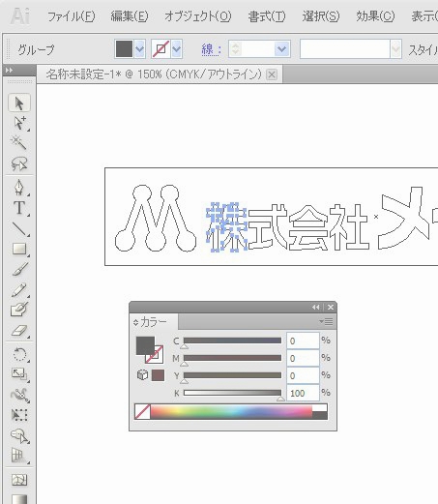Select the カラー panel tab
This screenshot has height=504, width=438.
[x=154, y=322]
